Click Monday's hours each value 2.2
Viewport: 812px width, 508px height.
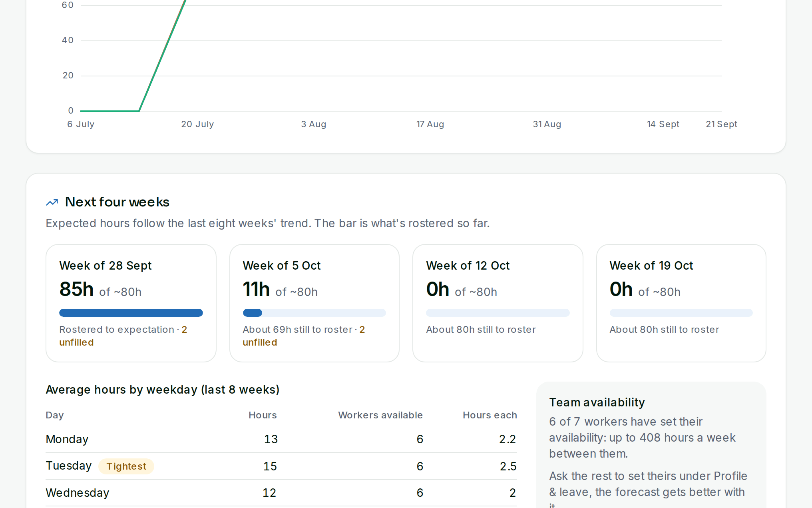tap(507, 439)
